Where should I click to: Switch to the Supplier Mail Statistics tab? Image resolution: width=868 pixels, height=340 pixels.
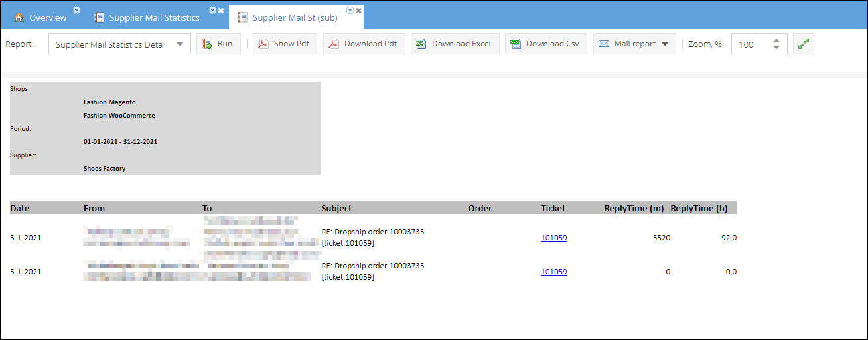pyautogui.click(x=154, y=17)
